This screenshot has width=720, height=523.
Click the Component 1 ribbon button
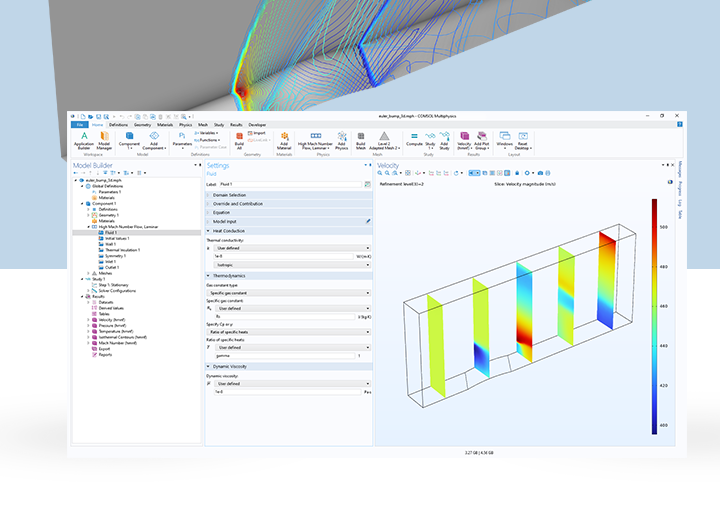click(x=129, y=140)
